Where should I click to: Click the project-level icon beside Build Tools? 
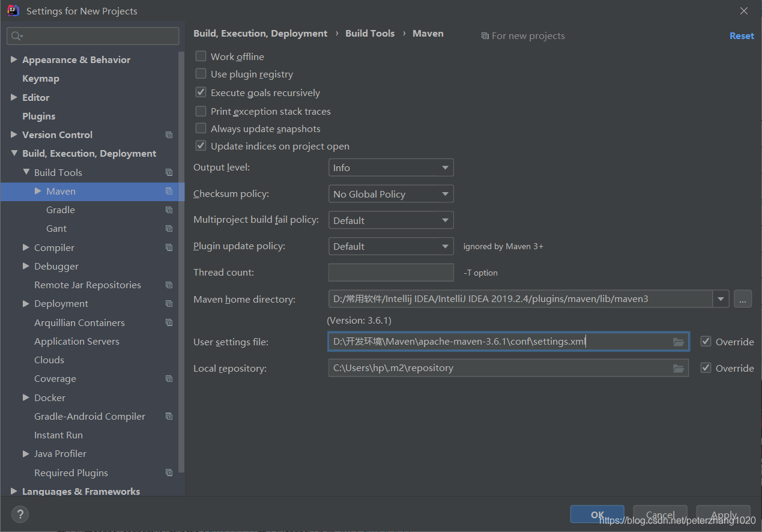click(169, 172)
